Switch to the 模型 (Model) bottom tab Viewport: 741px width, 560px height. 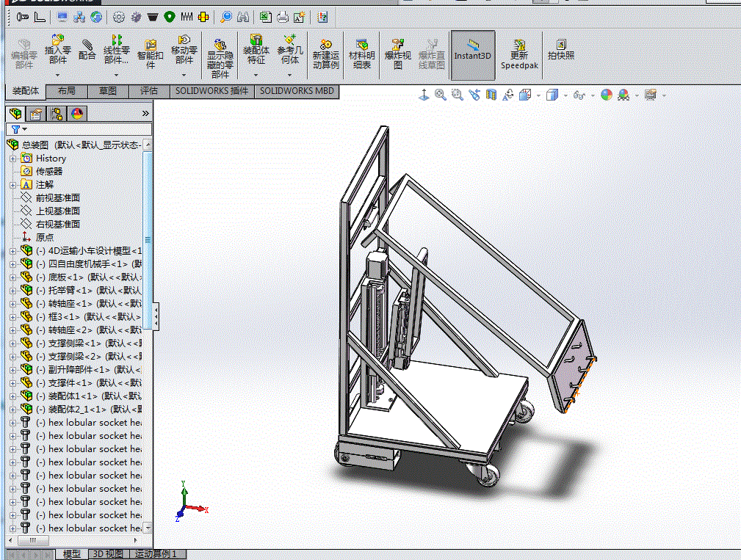pyautogui.click(x=72, y=554)
